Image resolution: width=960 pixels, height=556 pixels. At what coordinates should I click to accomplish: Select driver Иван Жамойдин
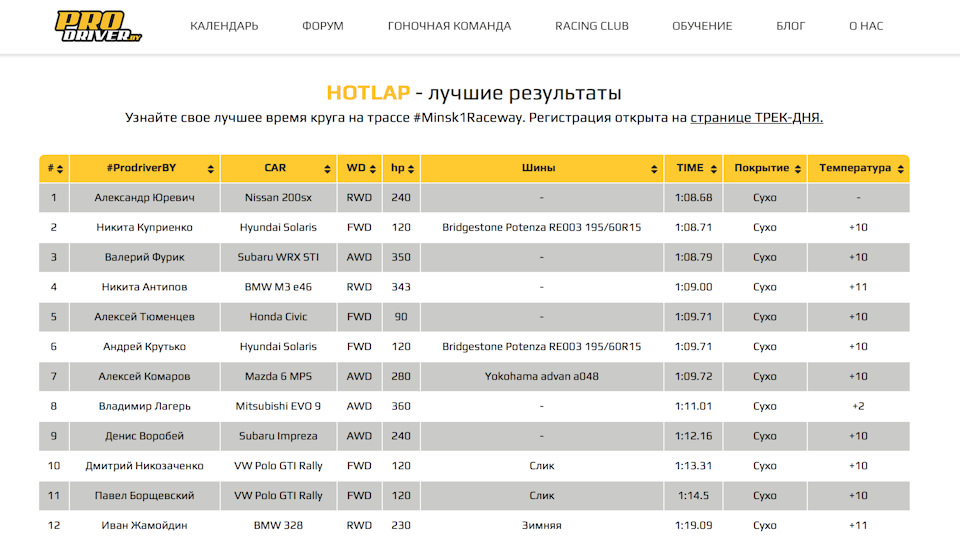[x=144, y=525]
